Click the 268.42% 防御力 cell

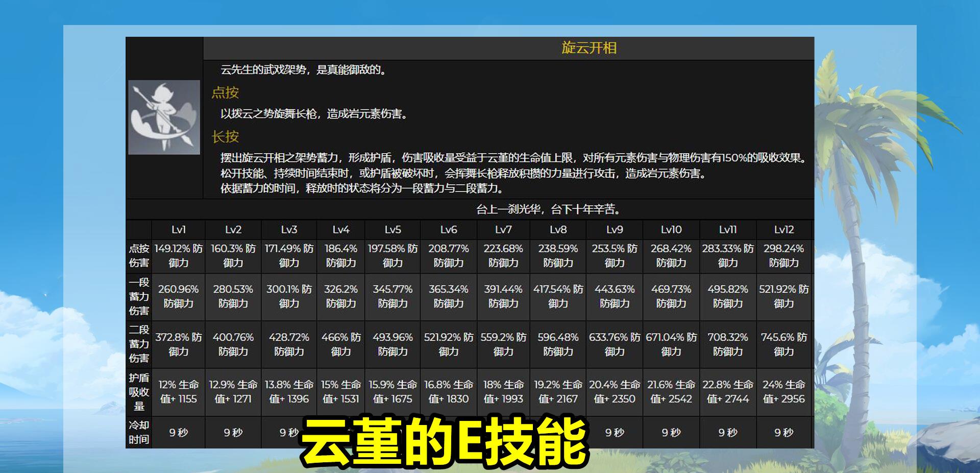pyautogui.click(x=671, y=256)
